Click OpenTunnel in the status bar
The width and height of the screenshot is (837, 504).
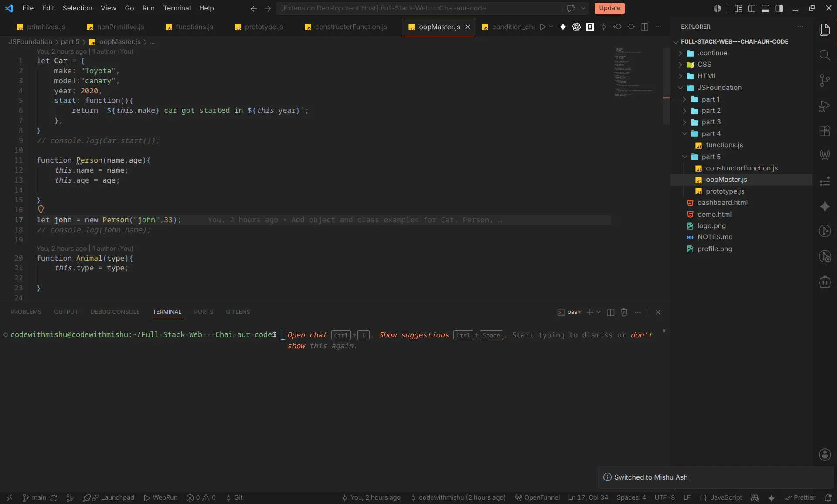pyautogui.click(x=537, y=497)
